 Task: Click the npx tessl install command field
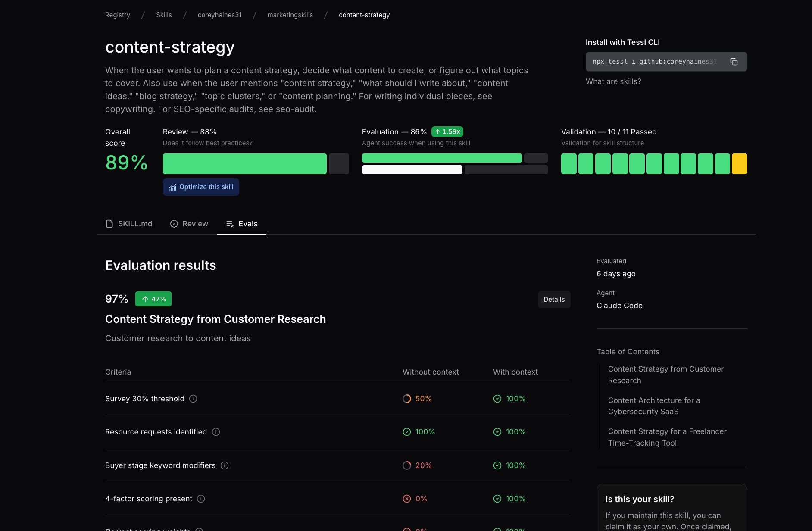click(666, 62)
